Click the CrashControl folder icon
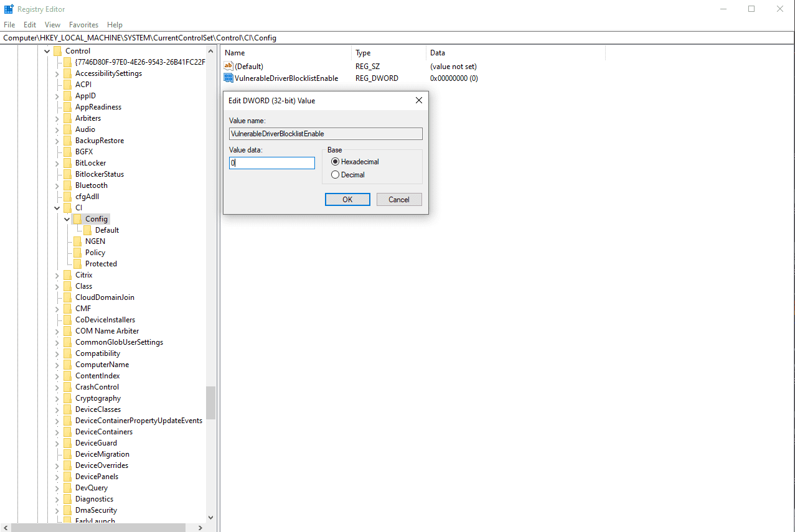 [67, 387]
